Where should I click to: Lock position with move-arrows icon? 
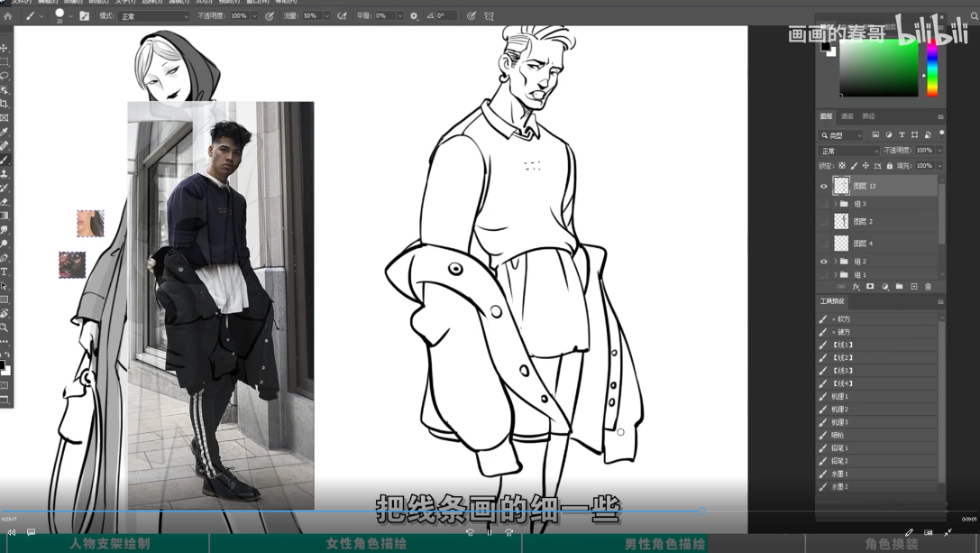pyautogui.click(x=866, y=166)
